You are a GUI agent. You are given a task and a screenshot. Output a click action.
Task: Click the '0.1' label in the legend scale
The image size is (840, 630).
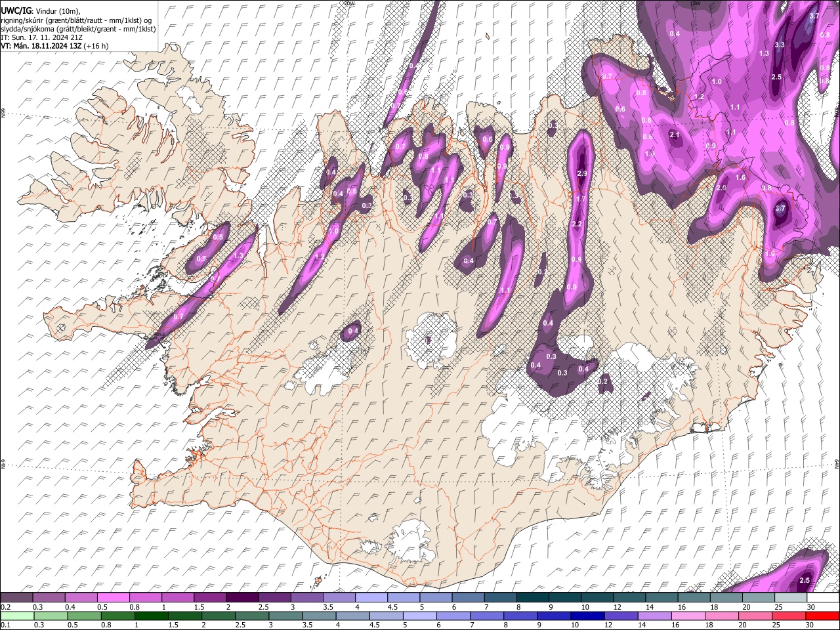coord(5,625)
